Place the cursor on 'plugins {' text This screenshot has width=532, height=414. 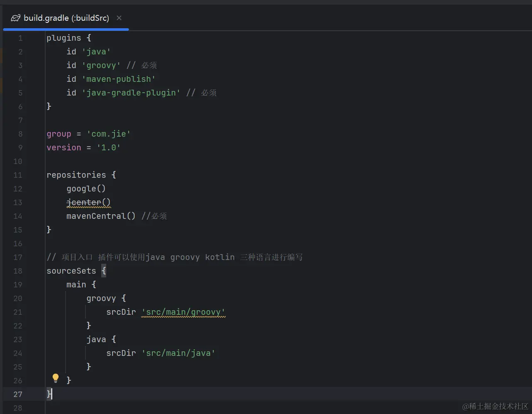click(69, 38)
